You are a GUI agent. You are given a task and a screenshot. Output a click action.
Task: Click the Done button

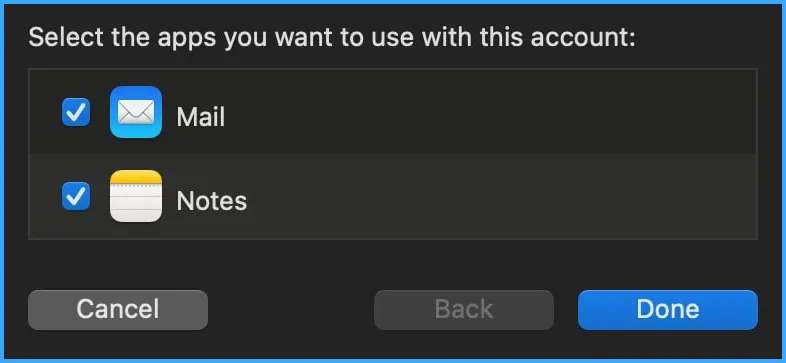(x=668, y=309)
